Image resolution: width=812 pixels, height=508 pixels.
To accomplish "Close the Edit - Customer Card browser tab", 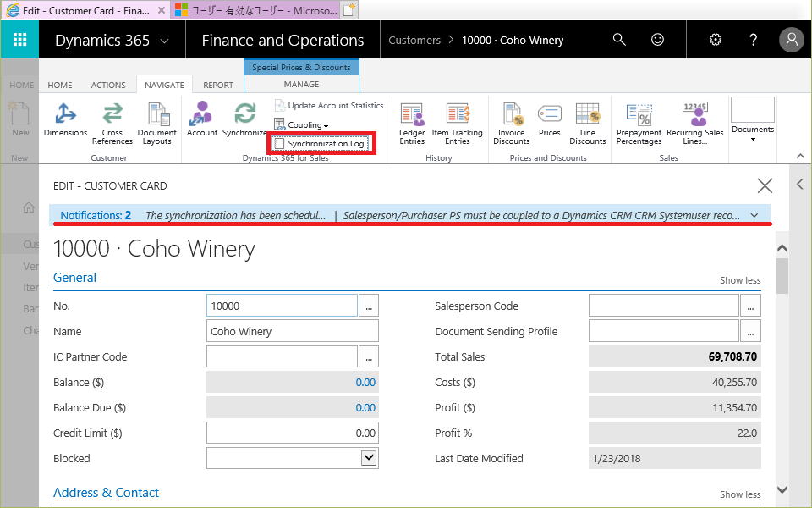I will tap(162, 10).
